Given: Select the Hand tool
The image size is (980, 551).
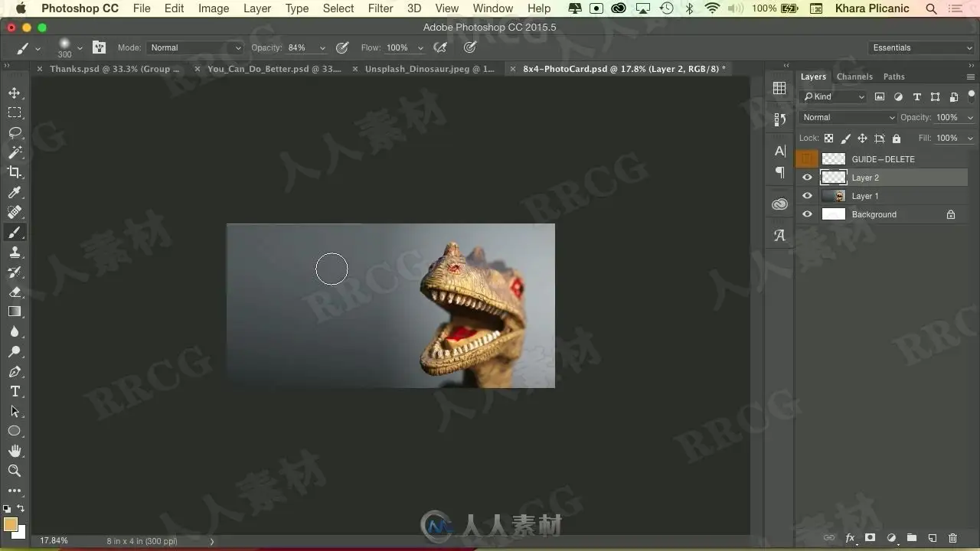Looking at the screenshot, I should pos(15,451).
